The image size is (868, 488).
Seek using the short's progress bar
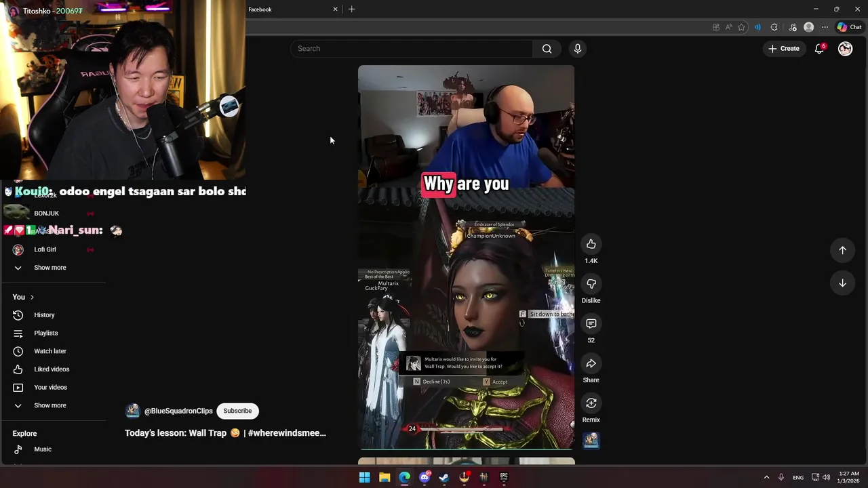[x=466, y=449]
